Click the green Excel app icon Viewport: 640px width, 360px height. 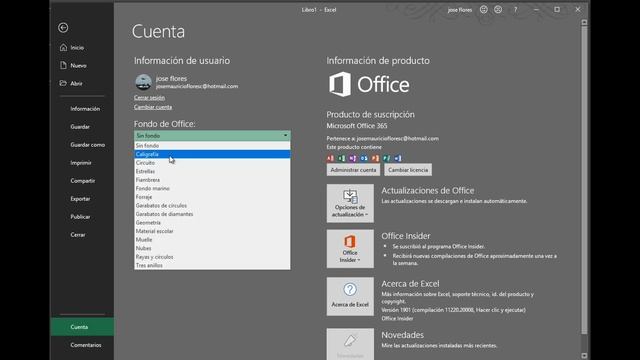click(x=342, y=158)
